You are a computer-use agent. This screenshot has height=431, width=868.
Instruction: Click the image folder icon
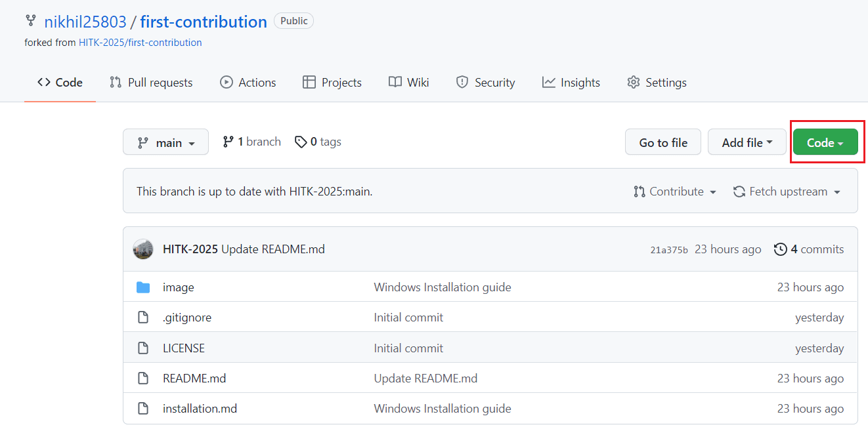[143, 287]
